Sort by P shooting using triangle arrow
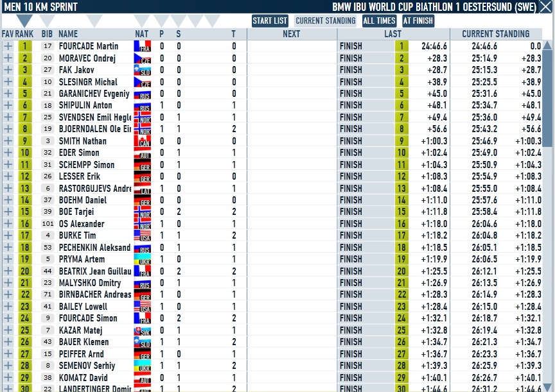The height and width of the screenshot is (392, 555). click(x=161, y=21)
